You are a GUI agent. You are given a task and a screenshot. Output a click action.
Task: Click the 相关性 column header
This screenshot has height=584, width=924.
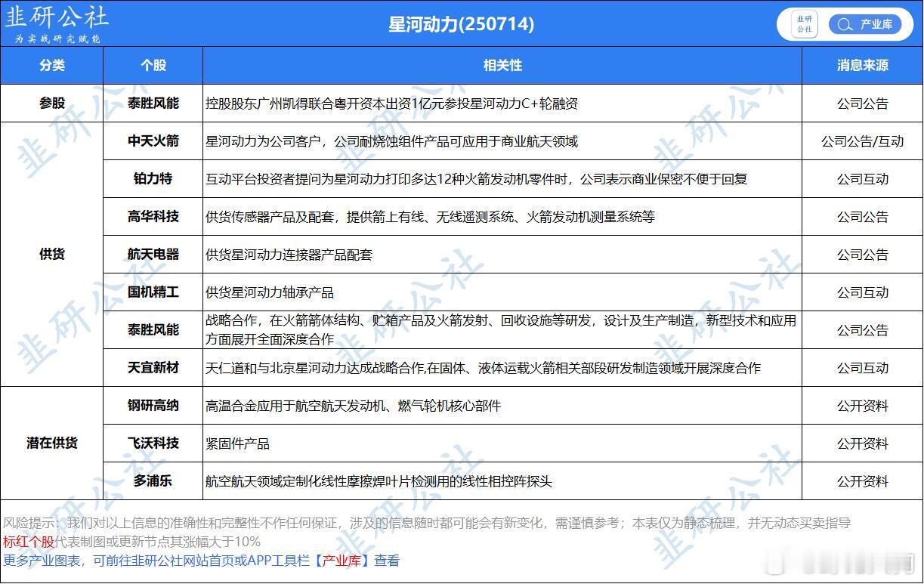point(502,66)
